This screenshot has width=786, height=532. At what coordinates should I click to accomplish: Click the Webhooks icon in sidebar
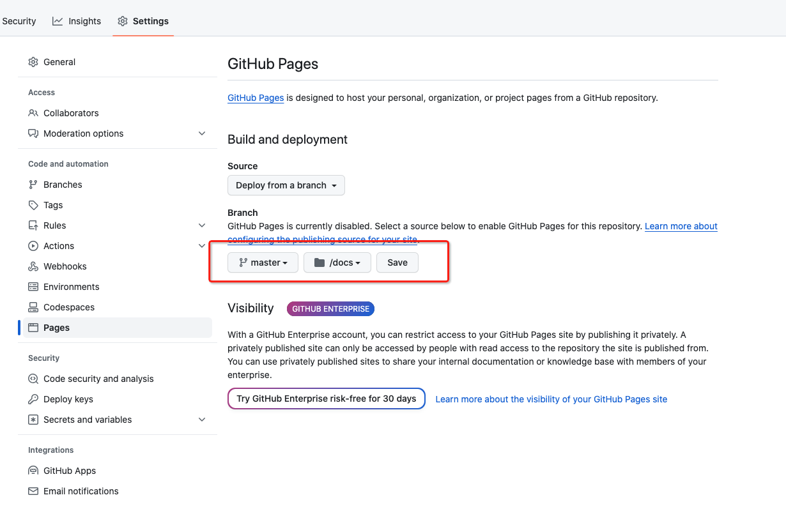(33, 266)
